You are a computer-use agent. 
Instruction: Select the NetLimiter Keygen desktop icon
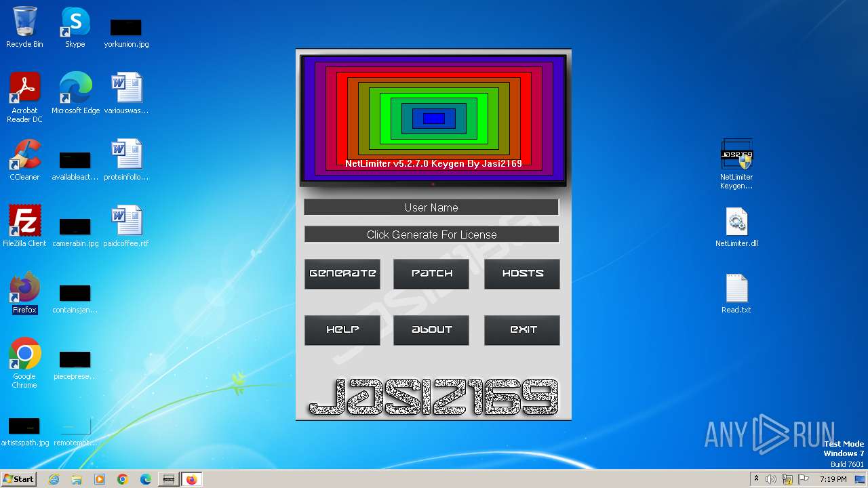736,164
